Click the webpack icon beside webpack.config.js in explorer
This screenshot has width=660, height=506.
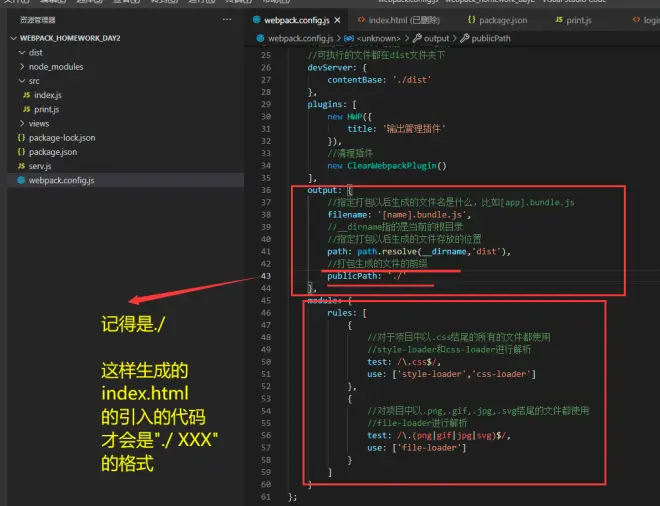tap(21, 180)
